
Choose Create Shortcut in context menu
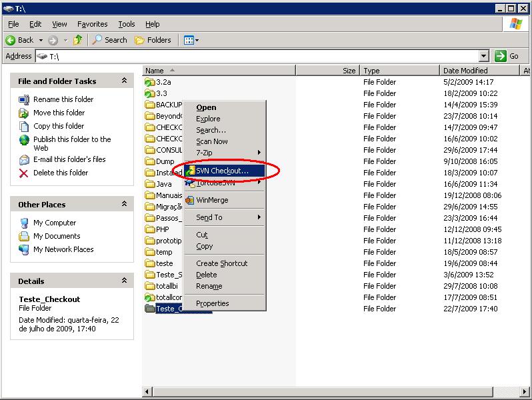click(x=224, y=263)
